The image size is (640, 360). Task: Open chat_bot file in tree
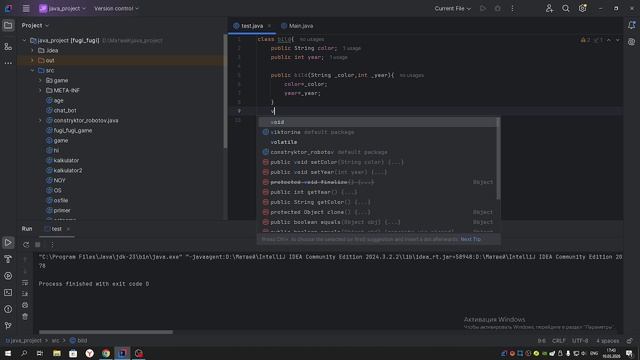click(65, 111)
